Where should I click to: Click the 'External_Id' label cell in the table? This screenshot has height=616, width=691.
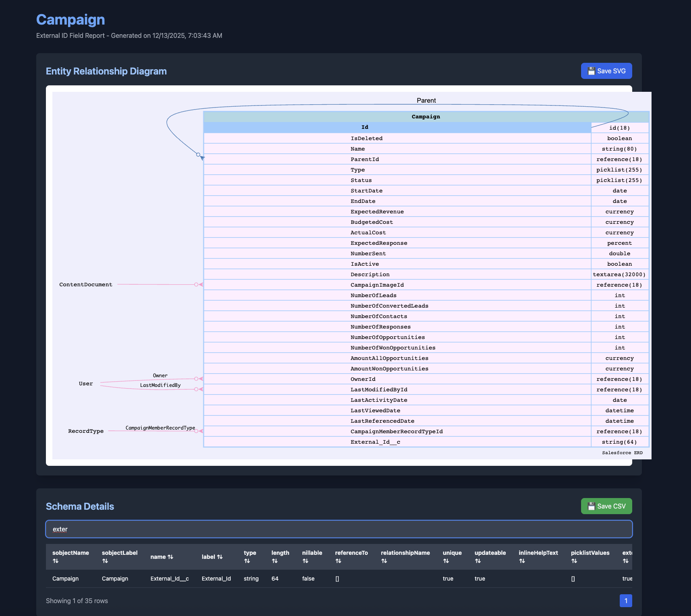[216, 579]
